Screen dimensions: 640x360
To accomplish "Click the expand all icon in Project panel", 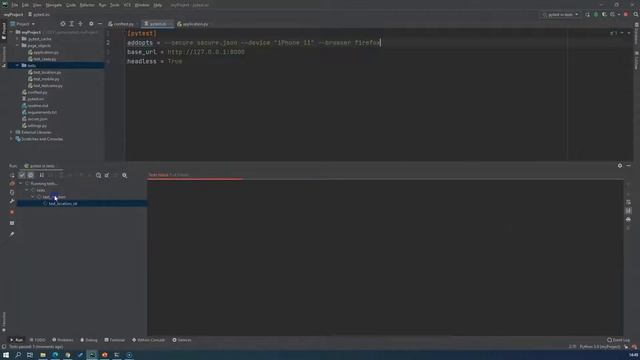I will pyautogui.click(x=71, y=24).
